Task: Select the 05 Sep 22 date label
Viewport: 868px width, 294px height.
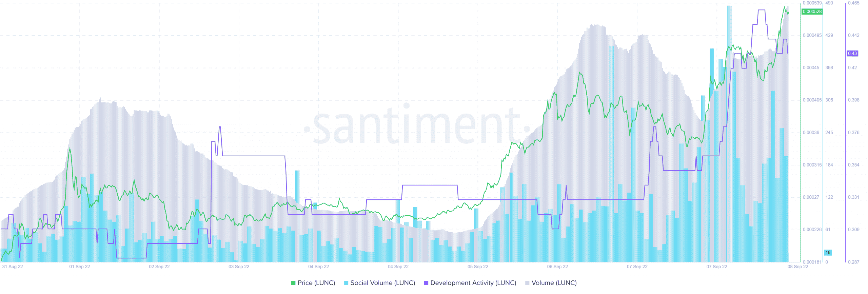Action: pos(478,267)
